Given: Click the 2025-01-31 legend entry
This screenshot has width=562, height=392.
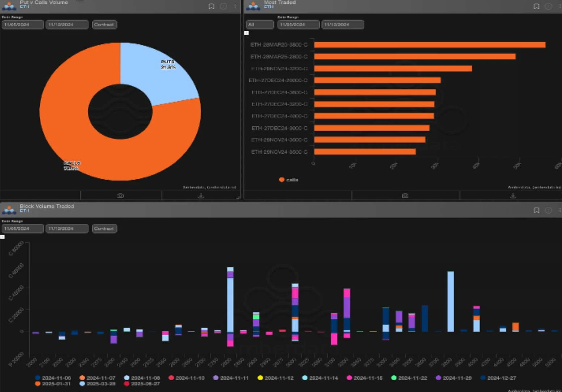Looking at the screenshot, I should (53, 384).
